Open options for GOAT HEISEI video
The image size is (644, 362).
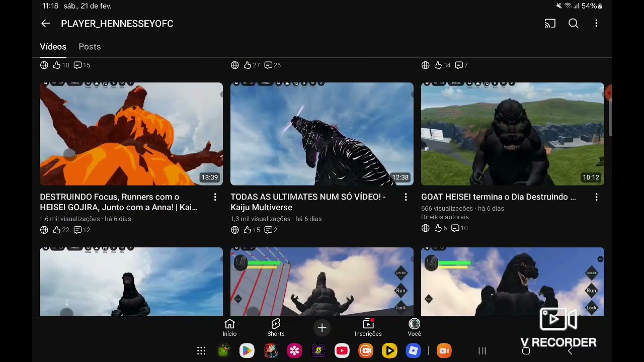point(597,197)
